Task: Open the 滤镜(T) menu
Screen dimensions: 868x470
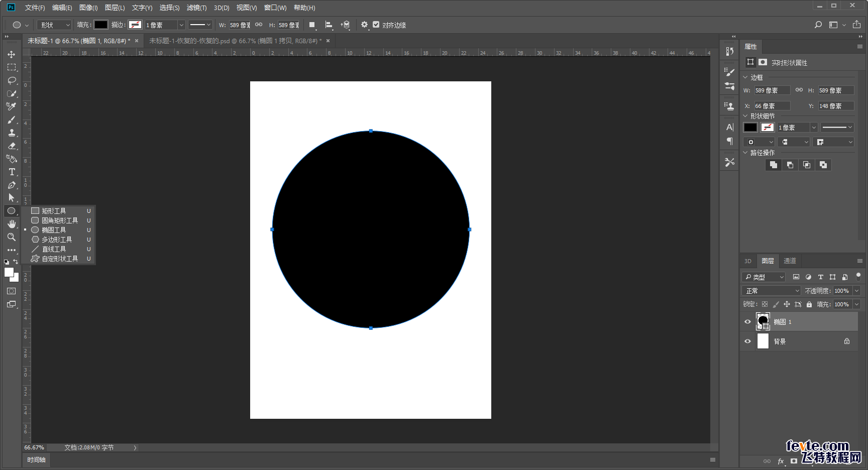Action: (196, 8)
